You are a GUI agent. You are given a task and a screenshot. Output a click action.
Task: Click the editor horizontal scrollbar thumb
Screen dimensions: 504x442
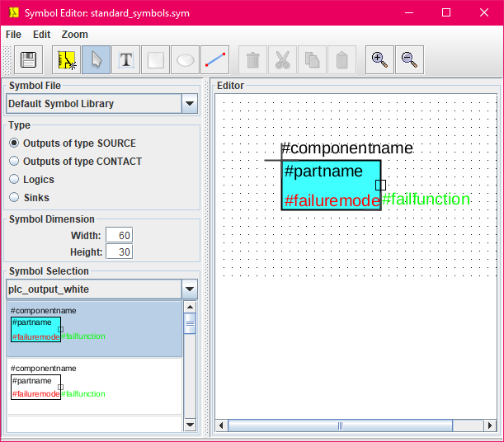pyautogui.click(x=339, y=426)
